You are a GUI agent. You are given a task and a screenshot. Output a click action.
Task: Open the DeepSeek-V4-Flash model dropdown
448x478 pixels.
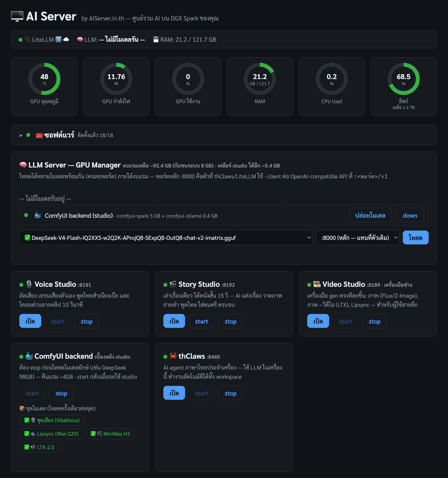[166, 238]
